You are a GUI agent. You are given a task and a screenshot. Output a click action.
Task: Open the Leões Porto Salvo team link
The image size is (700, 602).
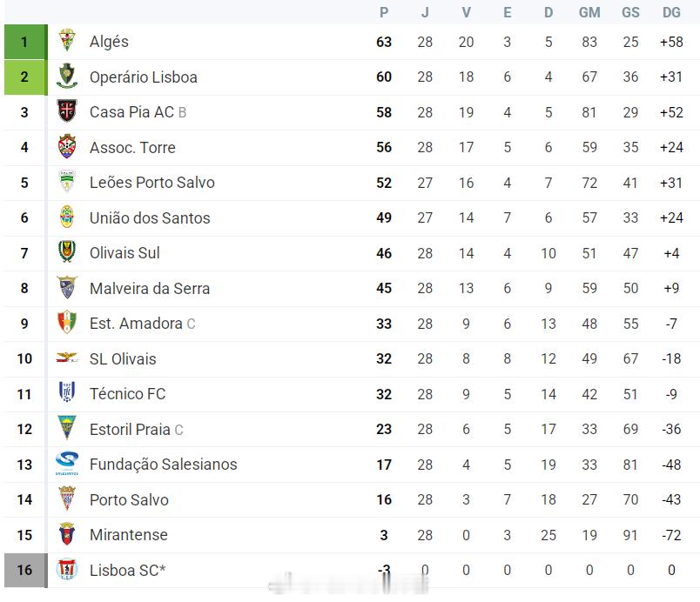pyautogui.click(x=151, y=183)
